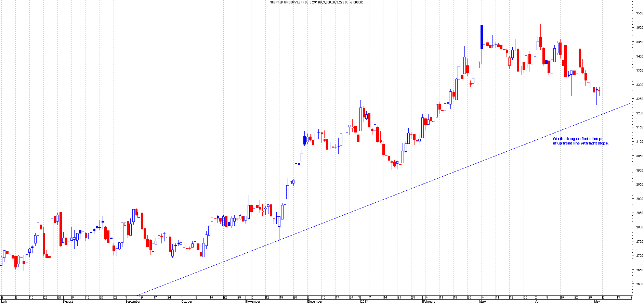
Task: Select the February month label
Action: [x=429, y=302]
